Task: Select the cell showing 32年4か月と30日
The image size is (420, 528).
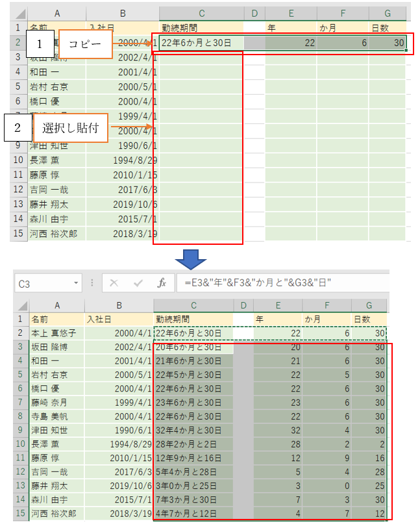Action: tap(193, 429)
